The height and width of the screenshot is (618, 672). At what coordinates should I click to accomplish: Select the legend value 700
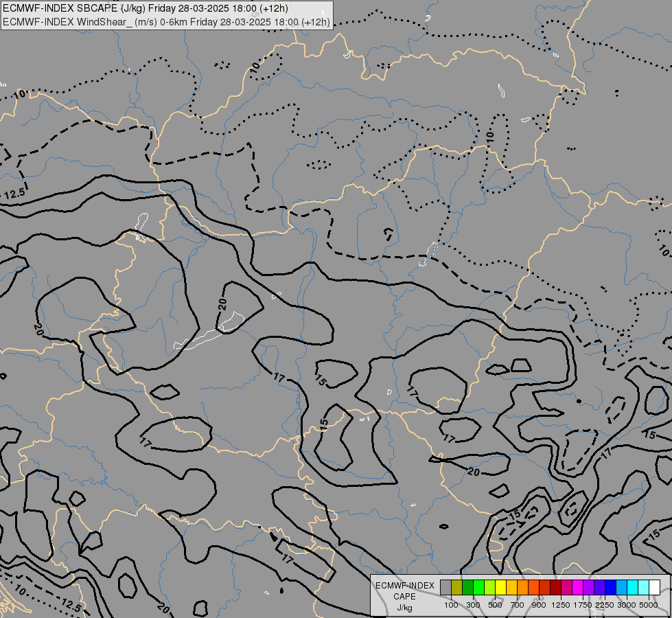coord(518,605)
